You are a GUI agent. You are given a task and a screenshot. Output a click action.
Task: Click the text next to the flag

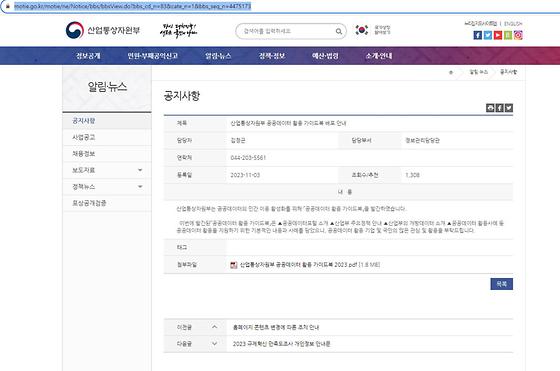382,30
